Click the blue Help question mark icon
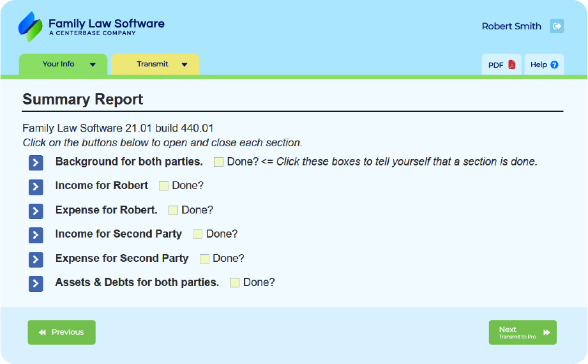The width and height of the screenshot is (588, 364). 554,64
